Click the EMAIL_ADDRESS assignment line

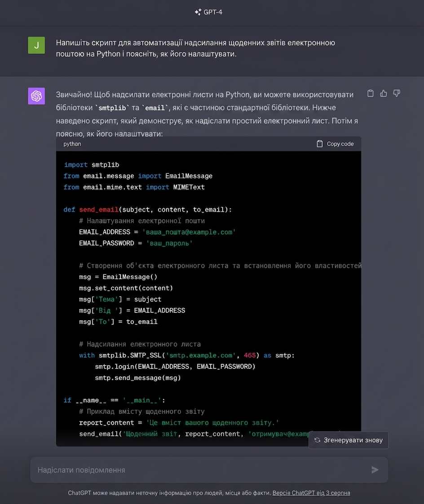coord(158,232)
